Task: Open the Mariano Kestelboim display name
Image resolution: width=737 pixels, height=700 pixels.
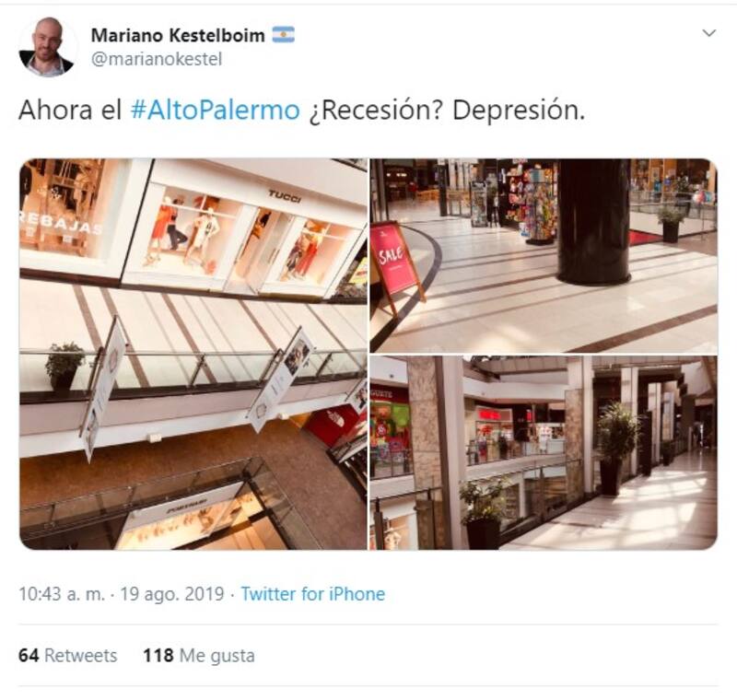Action: click(x=178, y=35)
